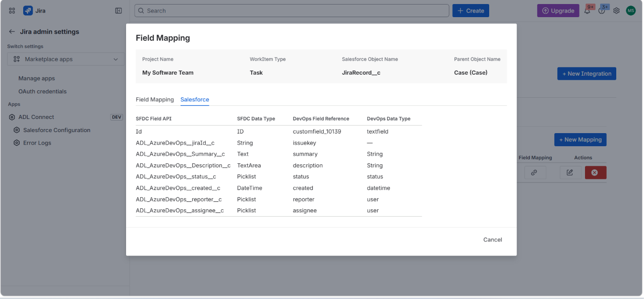Open the help question mark icon
Screen dimensions: 644x299
pos(602,11)
